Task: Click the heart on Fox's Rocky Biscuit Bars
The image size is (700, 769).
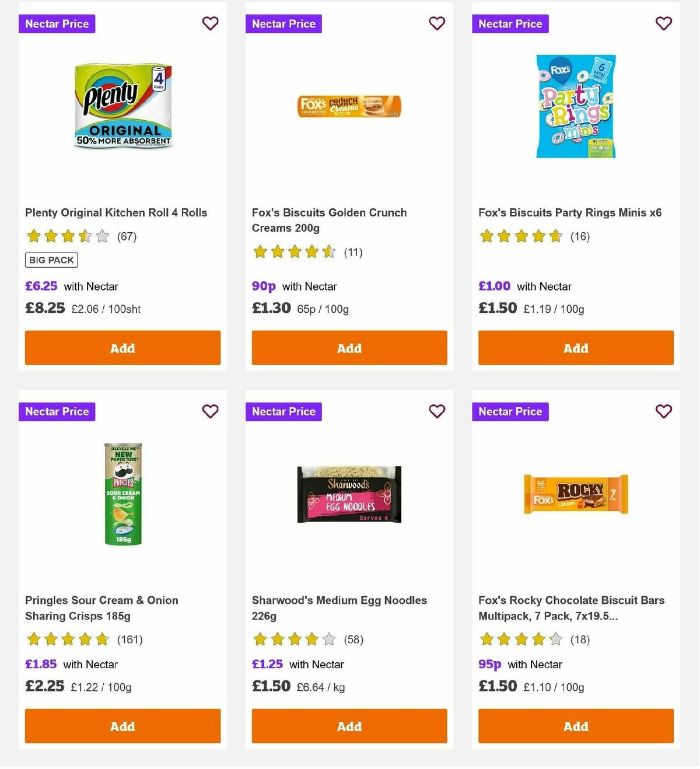Action: (663, 411)
